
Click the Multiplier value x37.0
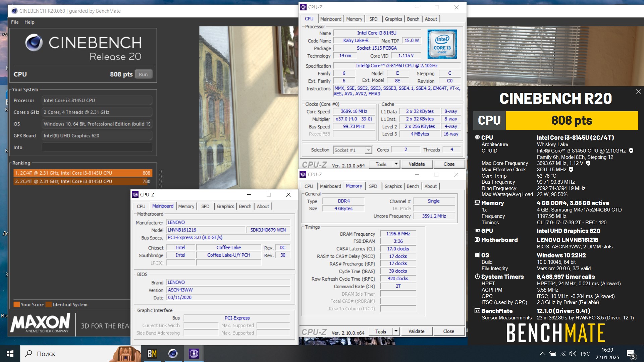tap(354, 119)
